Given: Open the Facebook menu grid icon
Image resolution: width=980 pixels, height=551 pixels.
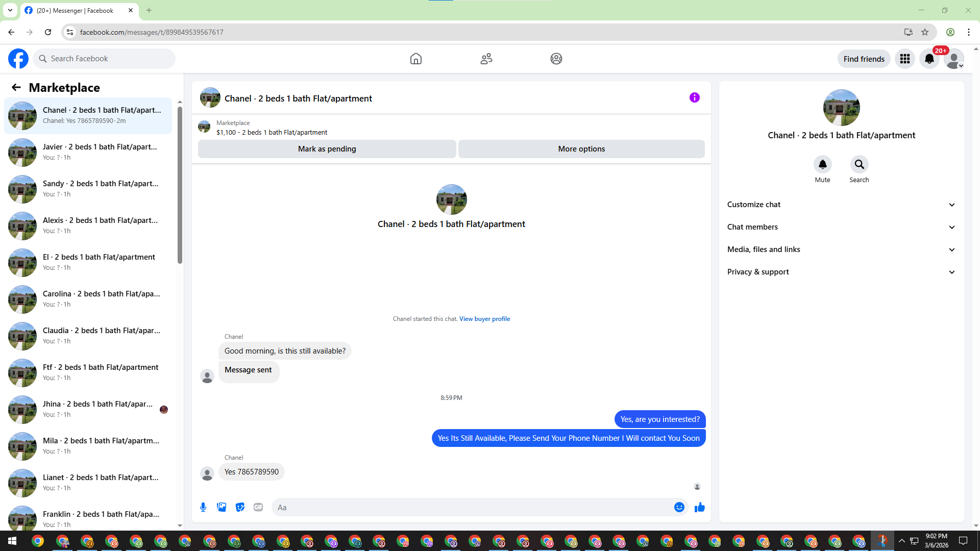Looking at the screenshot, I should (x=905, y=59).
